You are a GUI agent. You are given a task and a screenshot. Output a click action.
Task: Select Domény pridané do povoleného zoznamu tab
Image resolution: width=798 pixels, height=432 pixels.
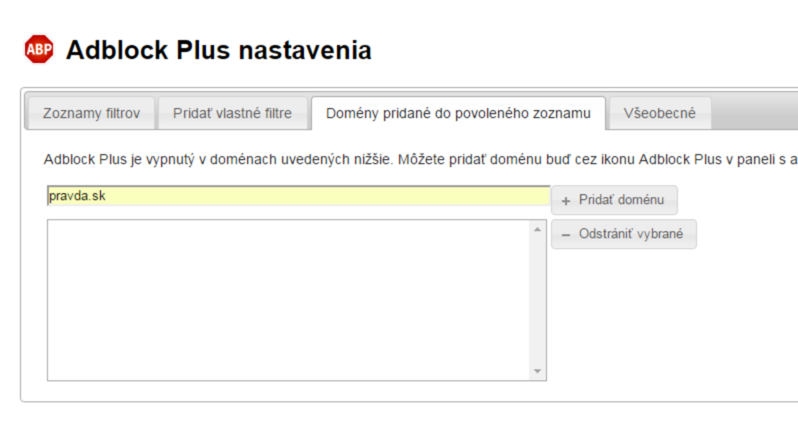pos(458,113)
